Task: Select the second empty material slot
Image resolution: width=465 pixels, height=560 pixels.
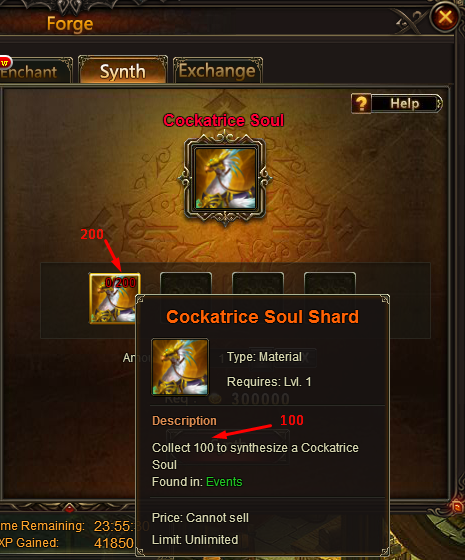Action: [186, 284]
